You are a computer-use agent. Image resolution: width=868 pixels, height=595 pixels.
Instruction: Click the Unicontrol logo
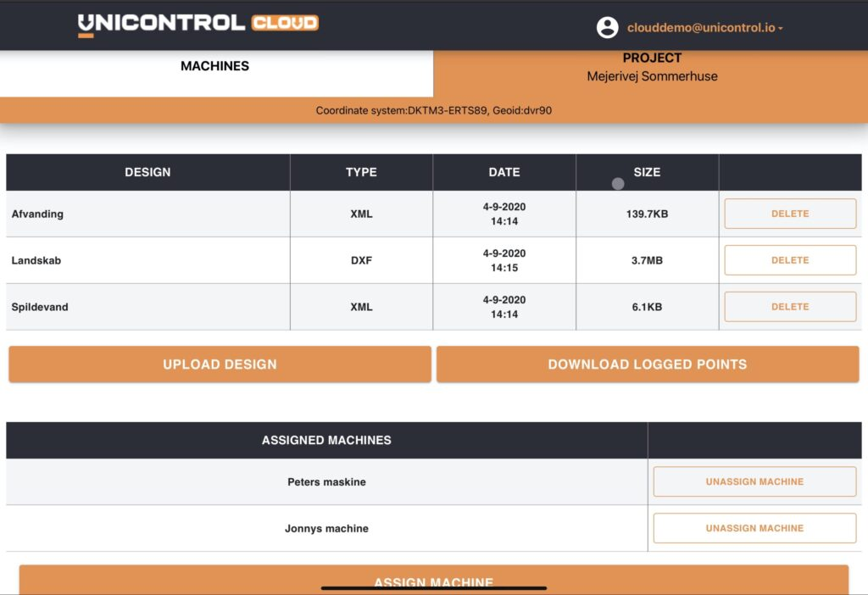(195, 24)
